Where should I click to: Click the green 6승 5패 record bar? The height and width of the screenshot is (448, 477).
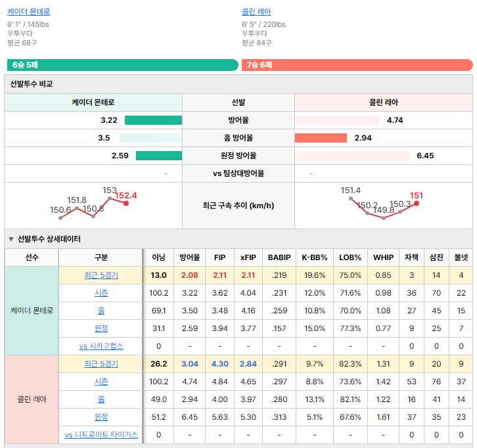click(123, 65)
